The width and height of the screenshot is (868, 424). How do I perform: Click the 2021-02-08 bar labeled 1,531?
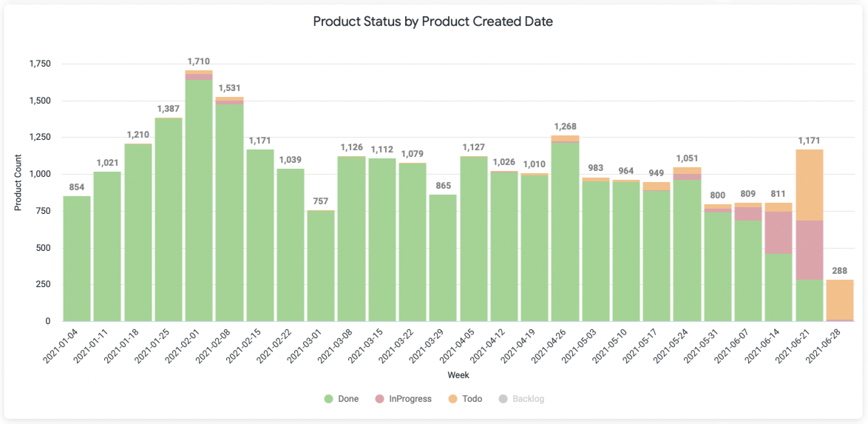point(230,209)
